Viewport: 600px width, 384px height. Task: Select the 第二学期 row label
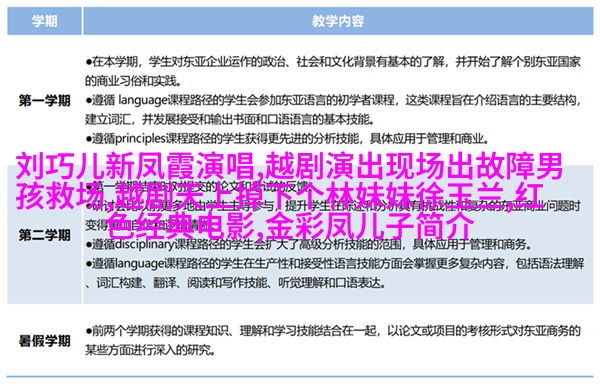44,235
